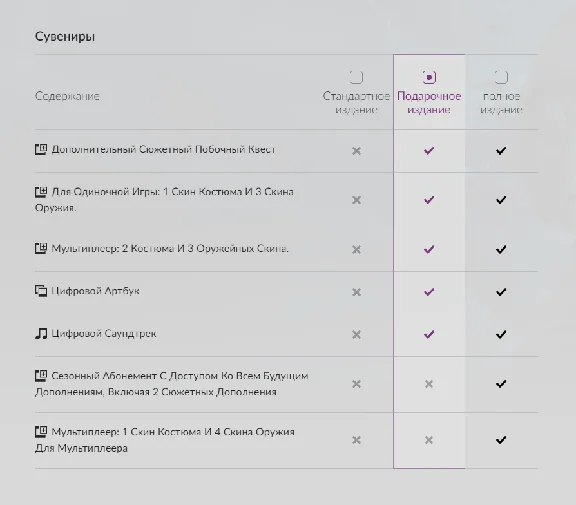Screen dimensions: 576x505
Task: Click black checkmark for Сезонный Абонемент
Action: [501, 384]
